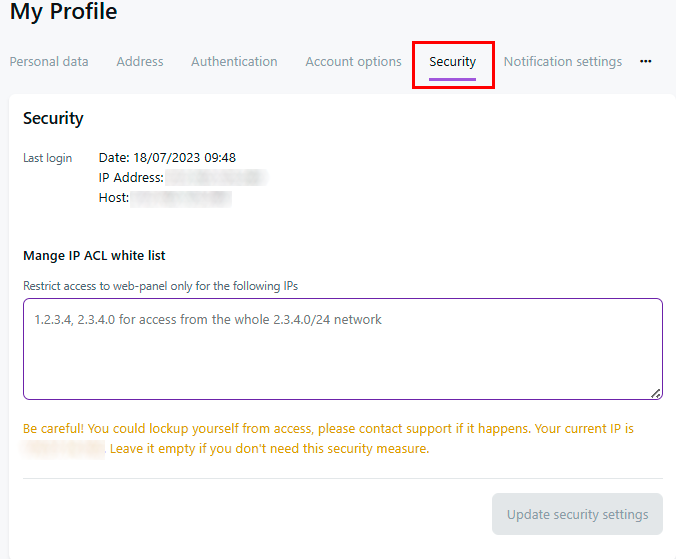This screenshot has width=676, height=559.
Task: Click the blurred Host value
Action: (182, 198)
